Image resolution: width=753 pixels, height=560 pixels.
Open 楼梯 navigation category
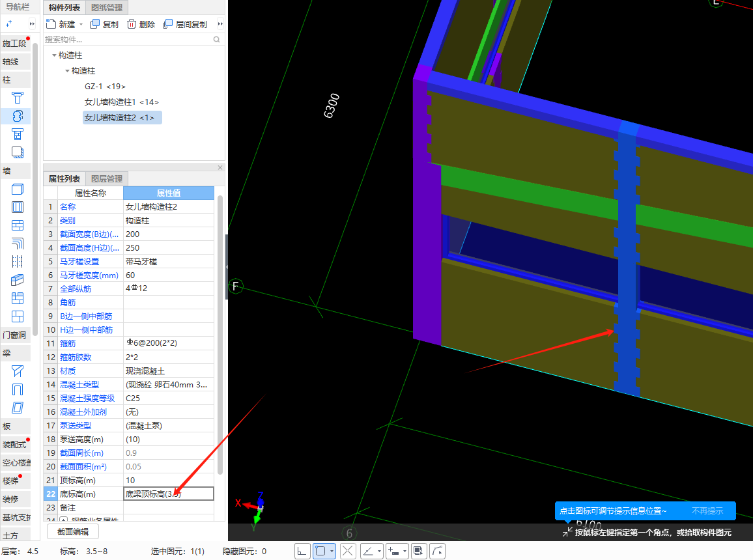tap(16, 481)
